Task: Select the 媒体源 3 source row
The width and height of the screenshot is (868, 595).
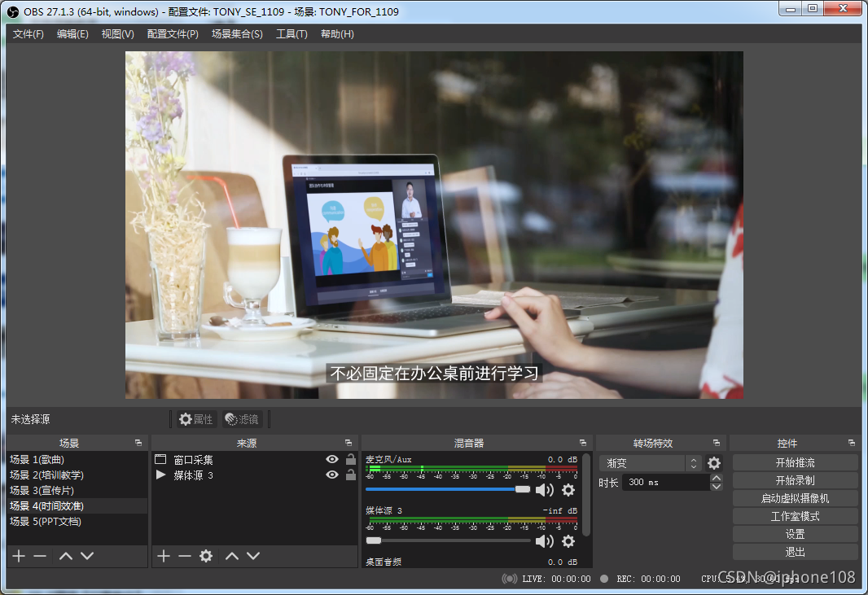Action: tap(255, 475)
